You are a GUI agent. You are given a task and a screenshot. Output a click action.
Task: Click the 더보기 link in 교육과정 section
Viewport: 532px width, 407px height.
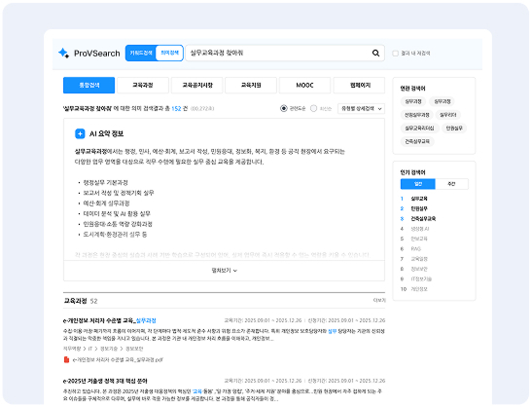pos(379,300)
